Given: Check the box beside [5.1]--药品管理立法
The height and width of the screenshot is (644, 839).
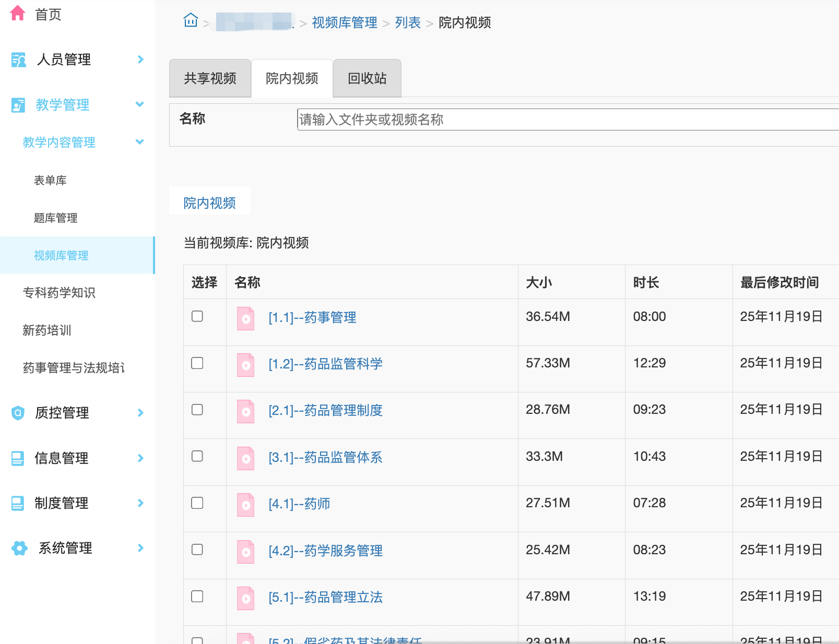Looking at the screenshot, I should coord(197,597).
